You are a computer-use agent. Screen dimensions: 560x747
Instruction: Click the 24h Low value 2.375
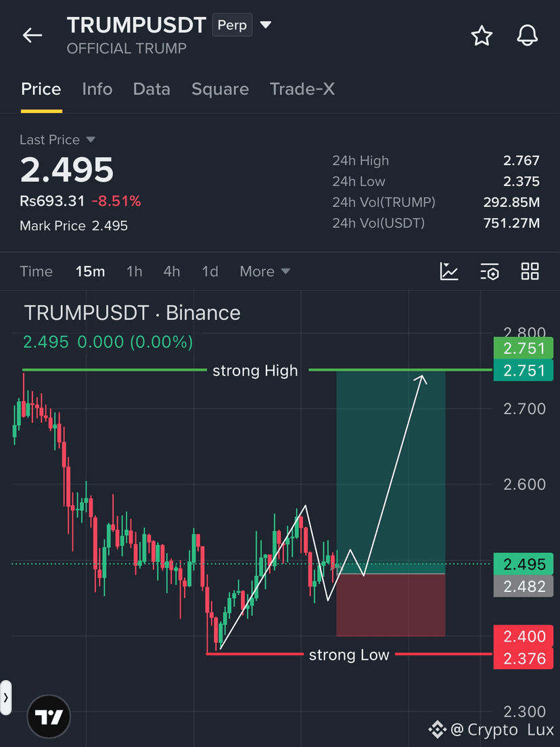(x=521, y=181)
